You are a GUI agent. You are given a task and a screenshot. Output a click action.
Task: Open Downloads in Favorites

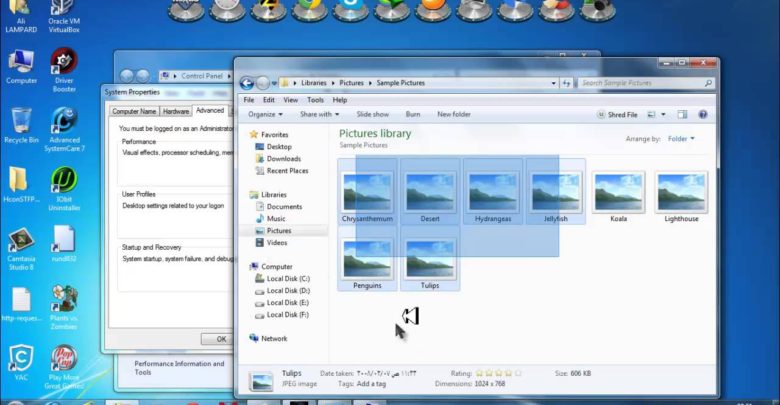pyautogui.click(x=278, y=159)
